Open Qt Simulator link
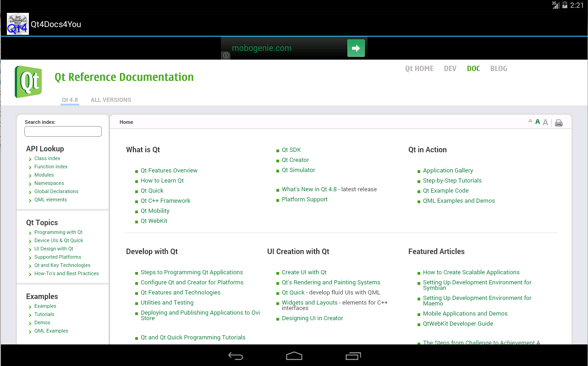This screenshot has height=366, width=588. click(x=298, y=170)
